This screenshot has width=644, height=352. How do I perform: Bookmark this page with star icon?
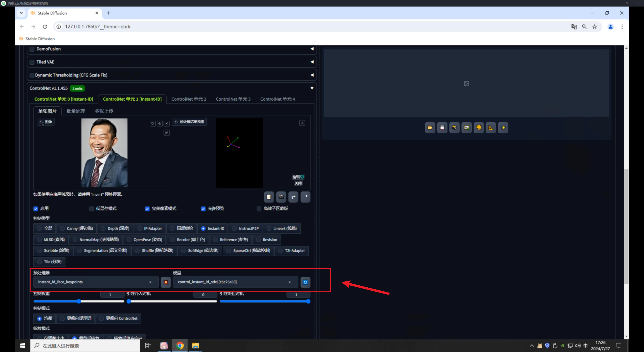pos(594,27)
